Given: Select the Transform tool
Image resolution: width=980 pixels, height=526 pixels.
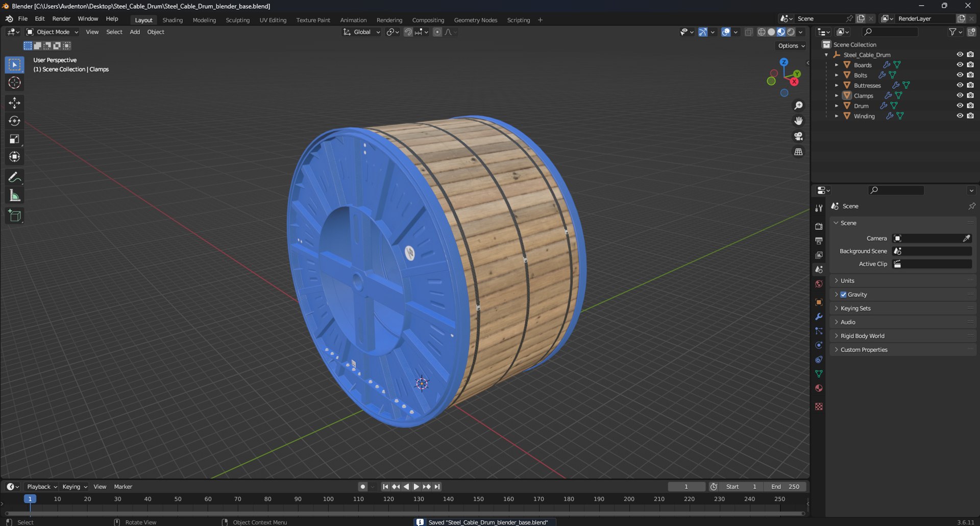Looking at the screenshot, I should 14,157.
